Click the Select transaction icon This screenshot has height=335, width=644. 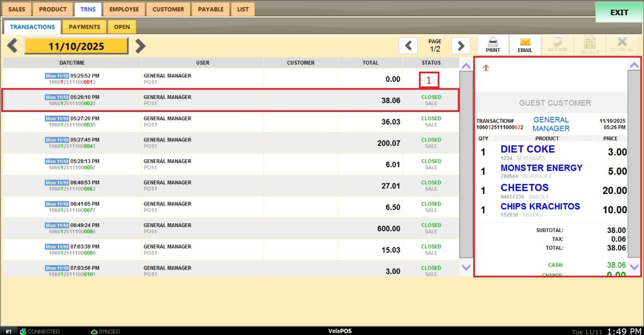click(590, 42)
